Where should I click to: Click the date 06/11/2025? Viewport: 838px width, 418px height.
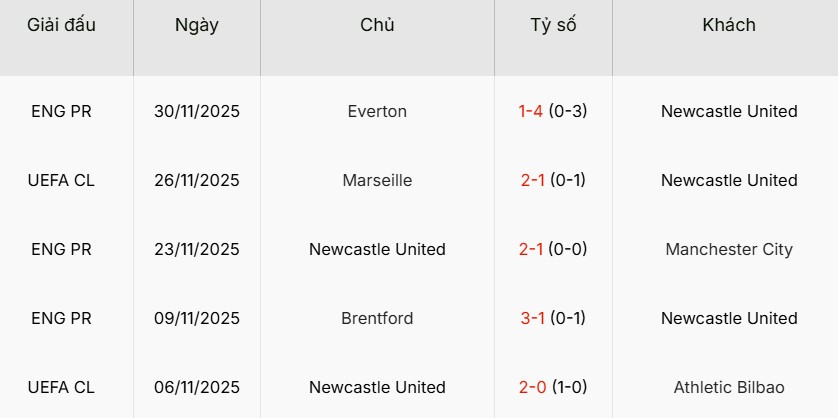[197, 387]
